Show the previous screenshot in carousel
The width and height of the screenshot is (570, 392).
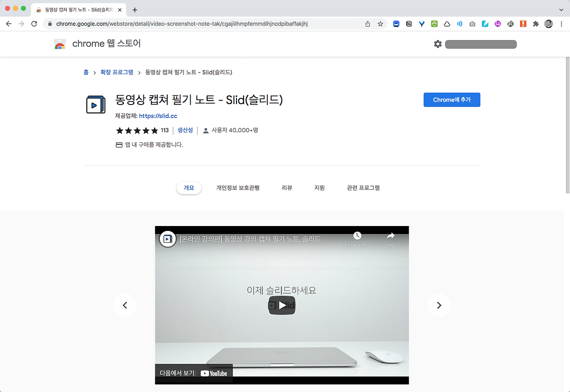125,305
